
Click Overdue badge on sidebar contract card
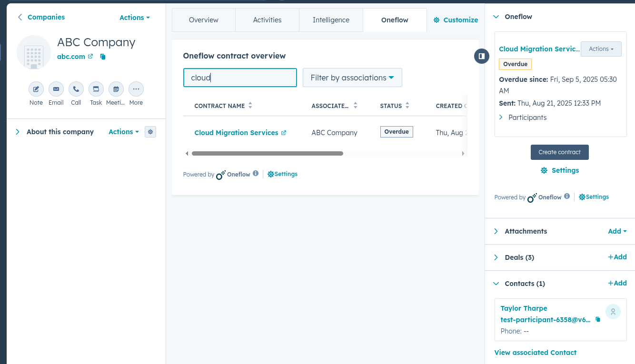[516, 64]
